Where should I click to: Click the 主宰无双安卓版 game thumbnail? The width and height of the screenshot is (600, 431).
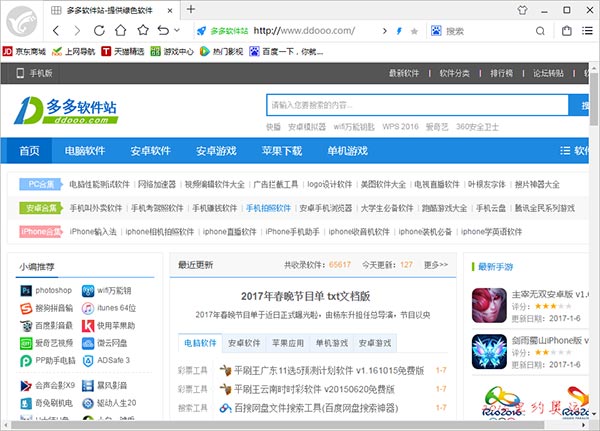489,305
